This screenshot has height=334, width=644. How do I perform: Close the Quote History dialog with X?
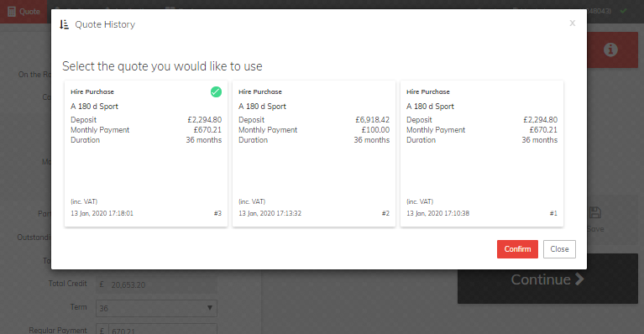[572, 23]
